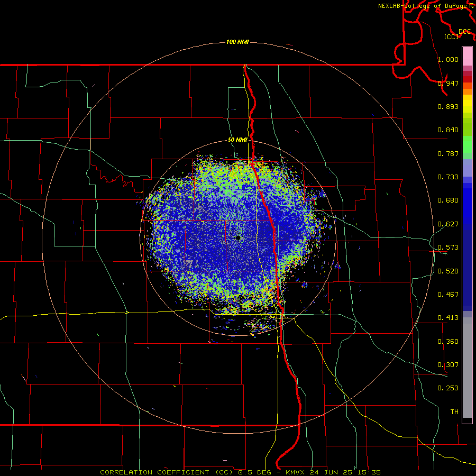Viewport: 476px width, 476px height.
Task: Click the 1.000 value on the legend
Action: tap(448, 59)
